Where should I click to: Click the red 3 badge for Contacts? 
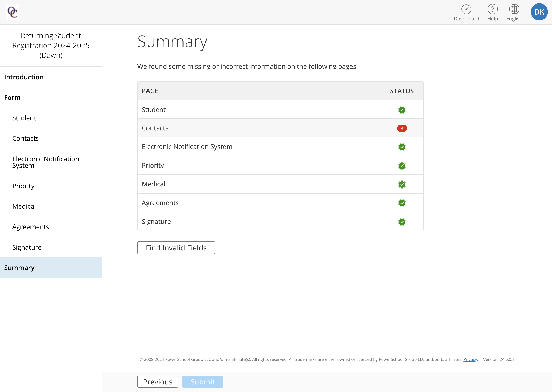[402, 128]
